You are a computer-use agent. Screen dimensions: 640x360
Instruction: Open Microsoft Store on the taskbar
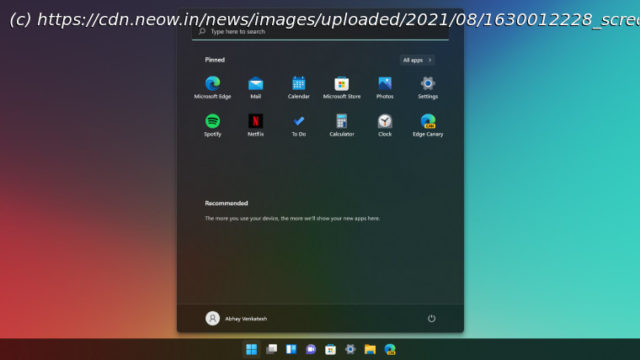point(330,349)
